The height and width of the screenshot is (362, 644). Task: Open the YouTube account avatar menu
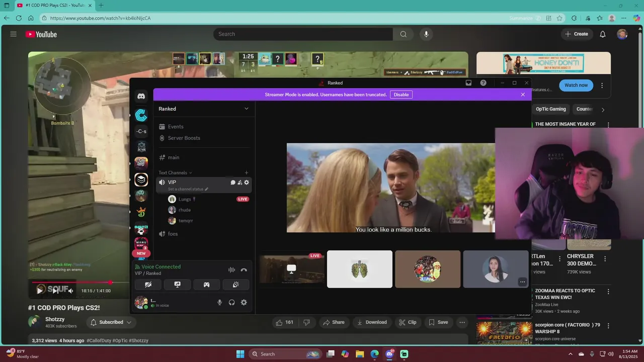[622, 34]
